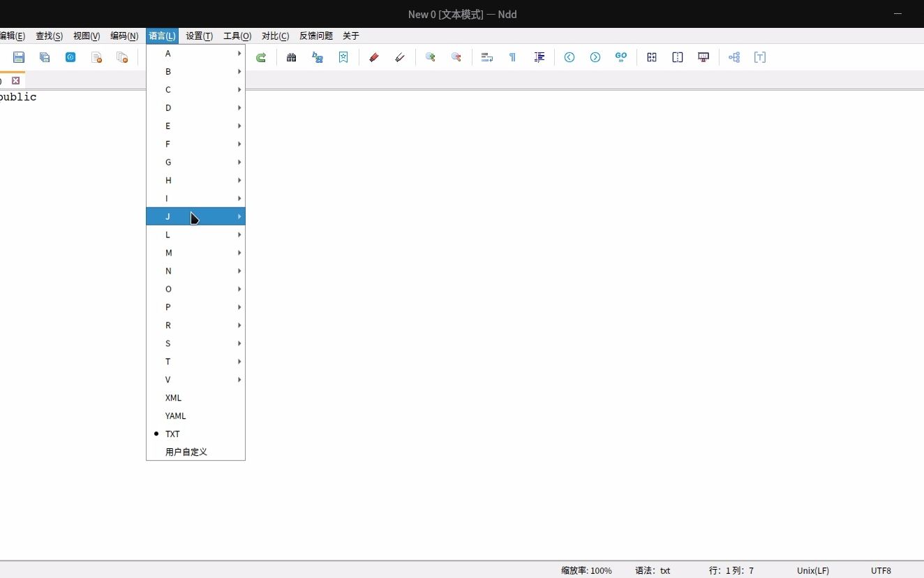This screenshot has height=578, width=924.
Task: Open the Find dialog using the binoculars icon
Action: click(292, 57)
